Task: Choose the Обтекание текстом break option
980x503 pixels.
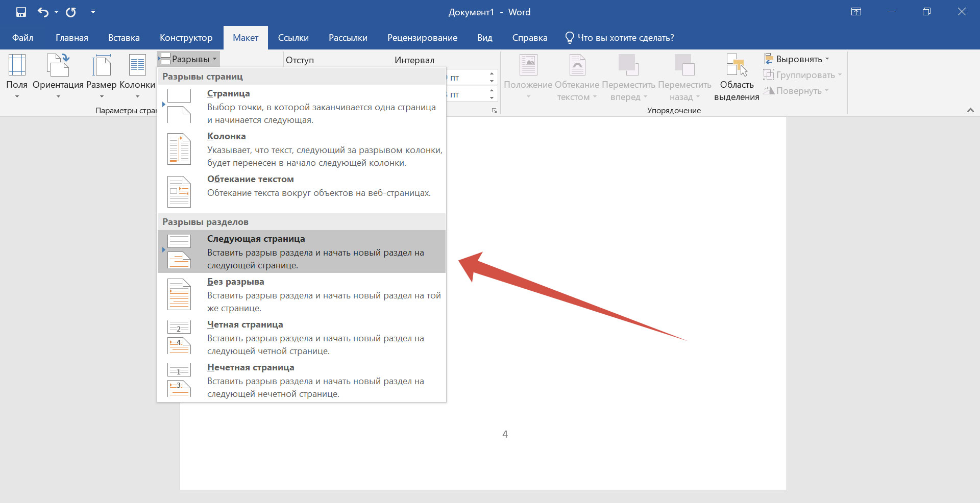Action: [x=302, y=192]
